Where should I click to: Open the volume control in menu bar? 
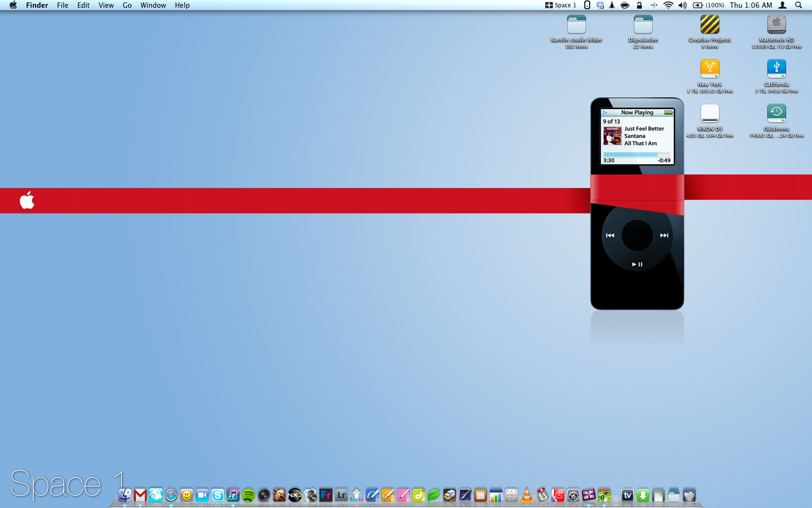(x=682, y=5)
